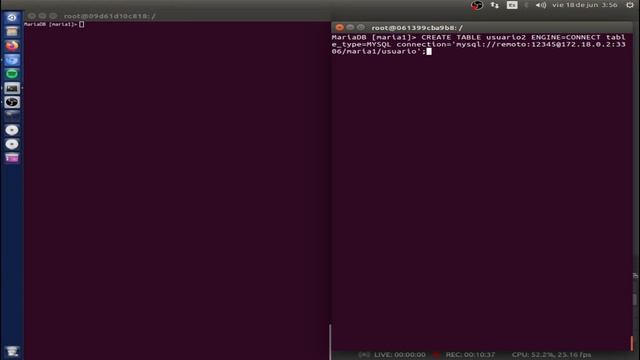Image resolution: width=640 pixels, height=360 pixels.
Task: Click the connection='mysql://remoto...' string
Action: point(511,44)
